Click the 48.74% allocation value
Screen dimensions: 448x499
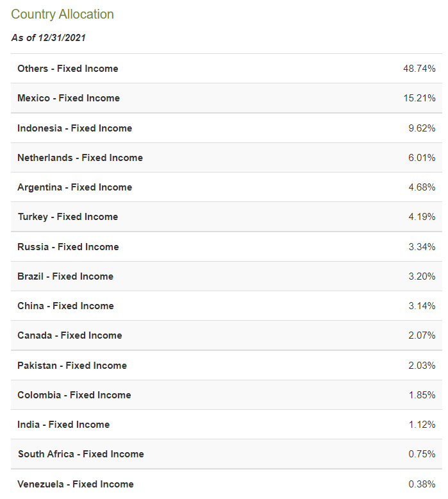419,69
